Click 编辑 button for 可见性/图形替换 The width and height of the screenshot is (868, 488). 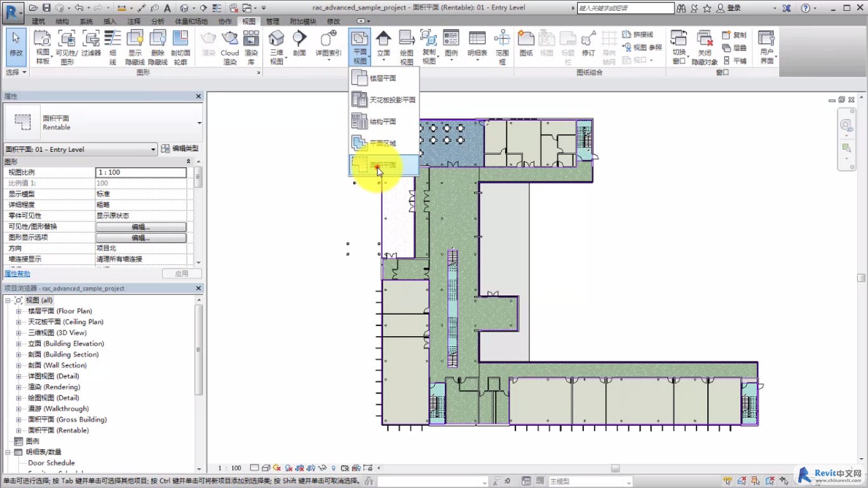(141, 227)
